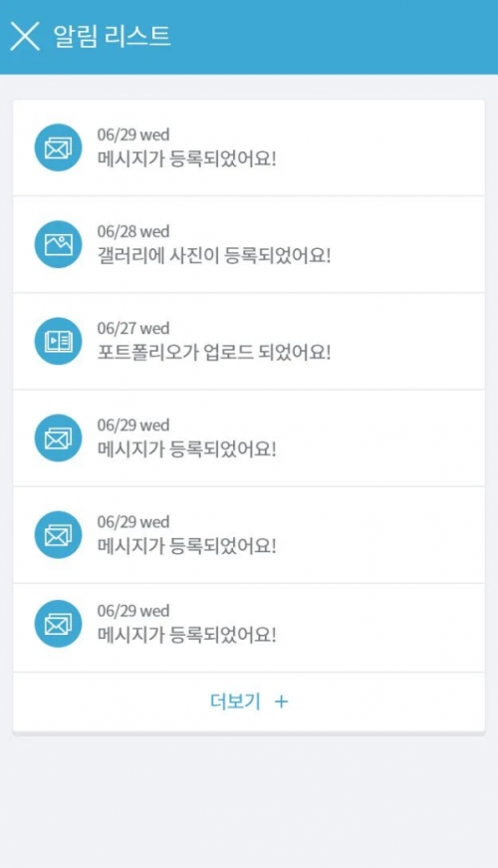Tap the mail icon on the topmost notification
The image size is (498, 868).
(x=58, y=147)
